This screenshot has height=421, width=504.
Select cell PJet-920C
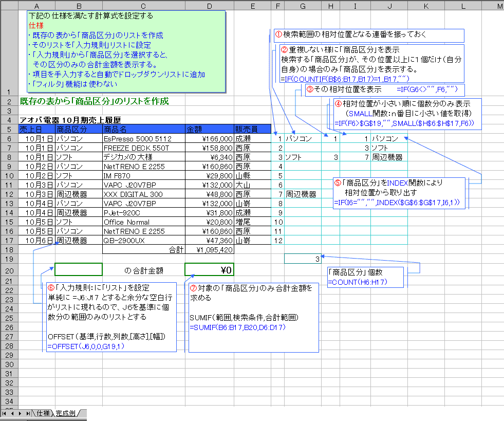point(144,213)
